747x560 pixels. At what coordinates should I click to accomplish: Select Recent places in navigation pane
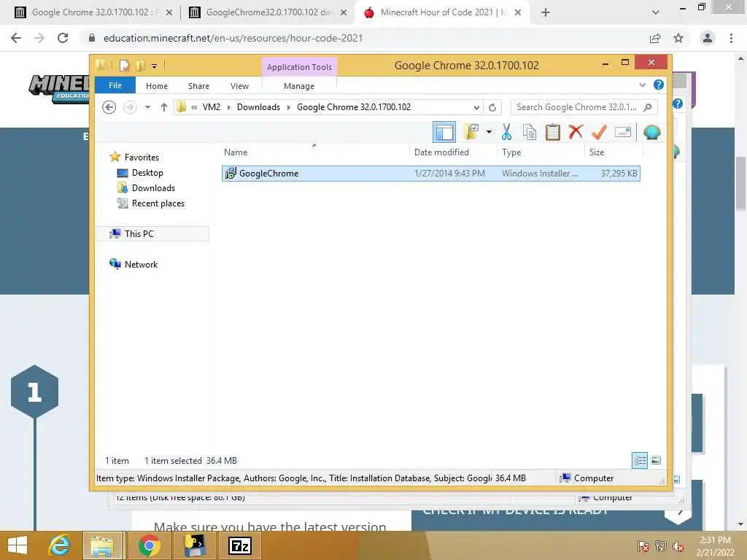coord(158,203)
